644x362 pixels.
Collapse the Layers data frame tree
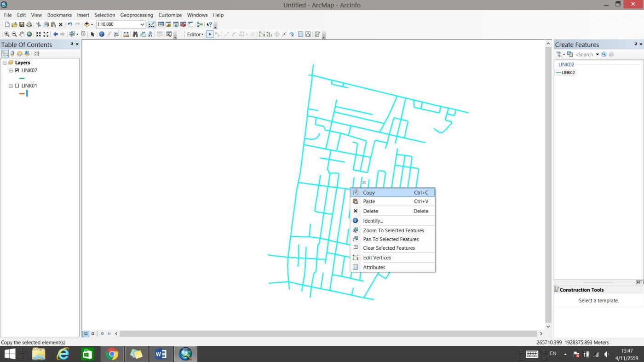[5, 63]
